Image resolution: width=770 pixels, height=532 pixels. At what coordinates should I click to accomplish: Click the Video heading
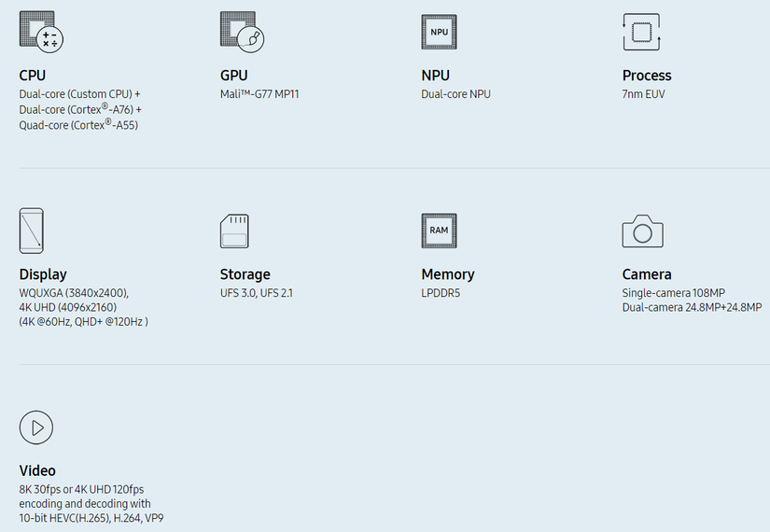pos(37,471)
